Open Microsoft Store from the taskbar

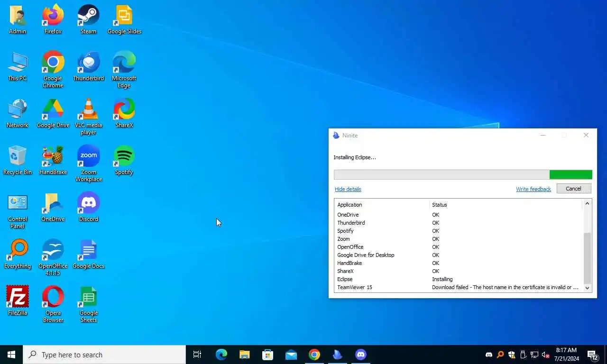click(x=268, y=355)
